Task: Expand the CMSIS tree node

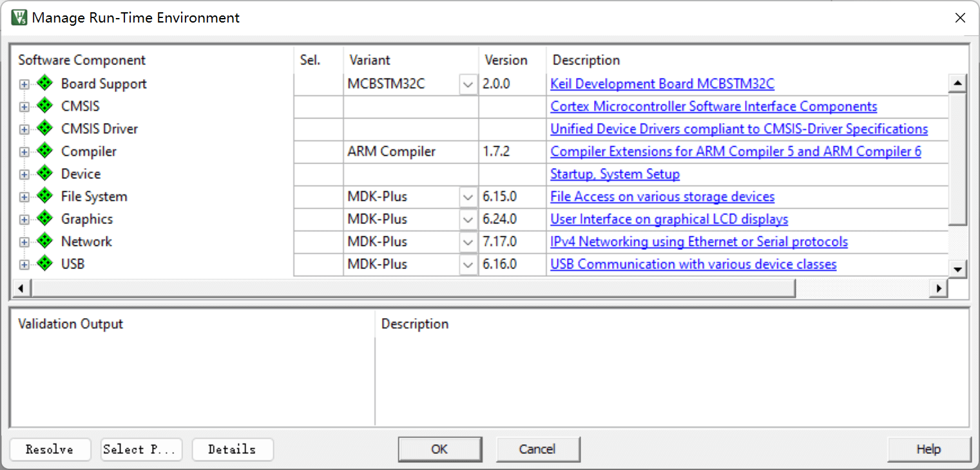Action: coord(24,107)
